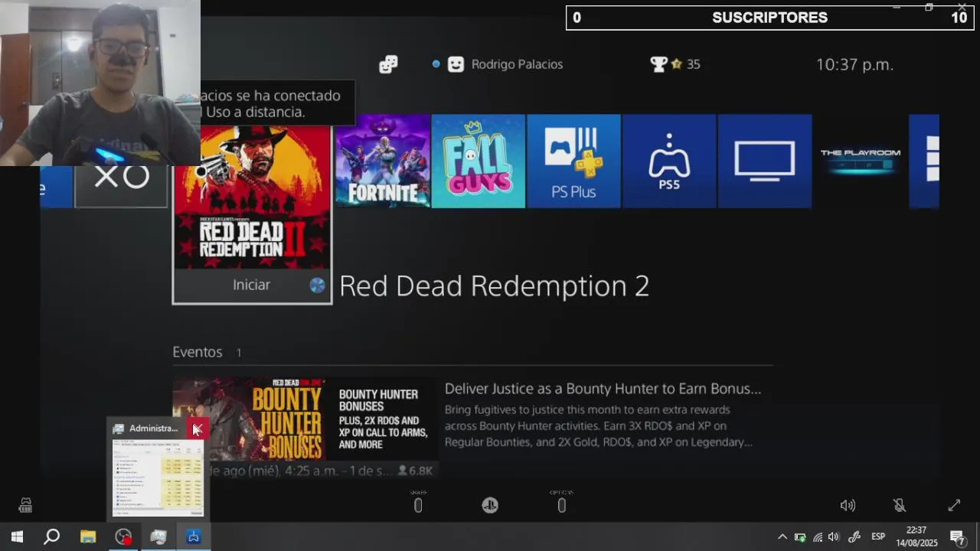Open The Playroom tile
Screen dimensions: 980x551
click(861, 161)
